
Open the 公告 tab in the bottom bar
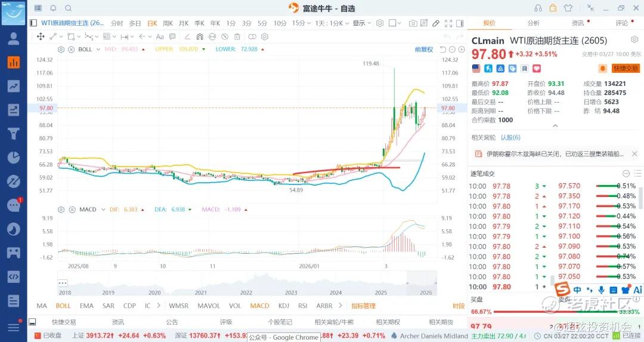[172, 322]
